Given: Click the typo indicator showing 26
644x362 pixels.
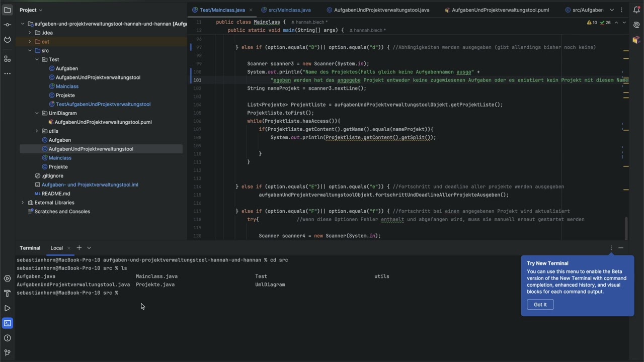Looking at the screenshot, I should pos(605,23).
